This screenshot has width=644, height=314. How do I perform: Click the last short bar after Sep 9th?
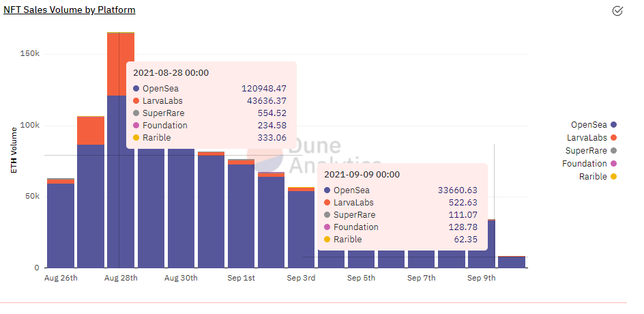(512, 262)
